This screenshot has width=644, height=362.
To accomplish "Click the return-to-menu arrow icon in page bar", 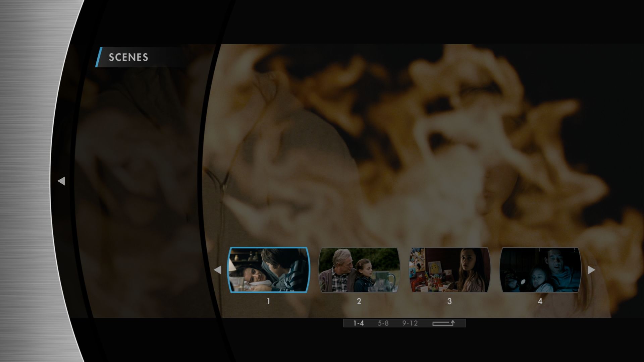I will (443, 323).
